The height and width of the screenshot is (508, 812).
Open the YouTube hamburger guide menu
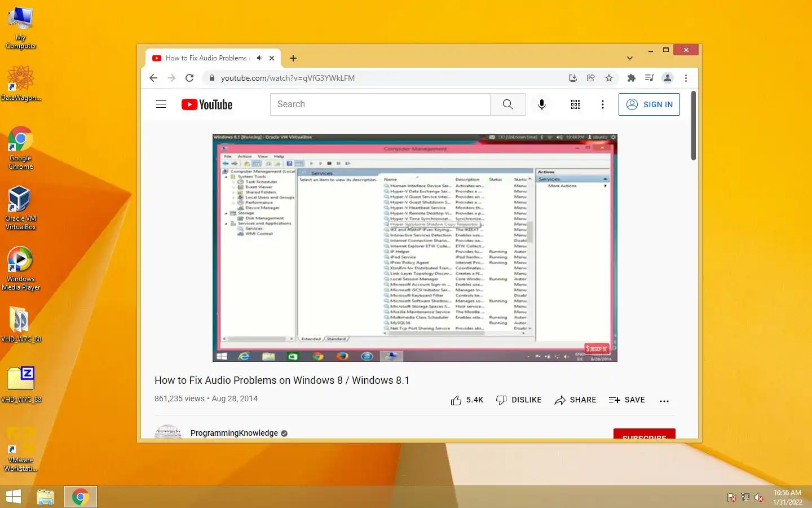pyautogui.click(x=161, y=104)
